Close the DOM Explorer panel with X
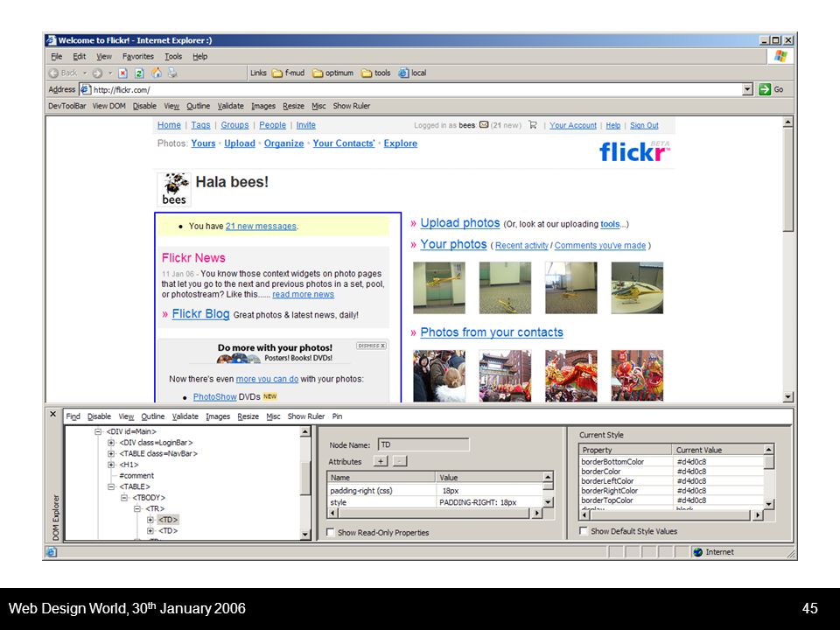 [53, 414]
